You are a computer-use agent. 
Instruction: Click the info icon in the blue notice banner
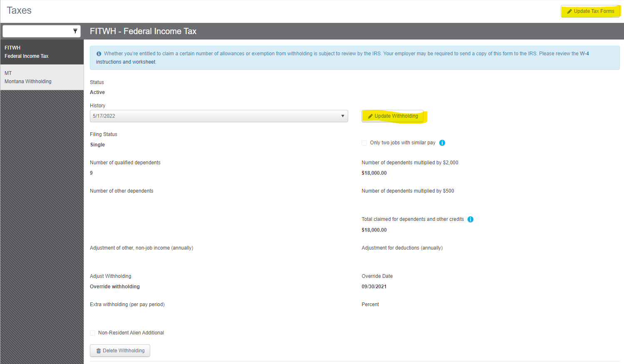[99, 54]
